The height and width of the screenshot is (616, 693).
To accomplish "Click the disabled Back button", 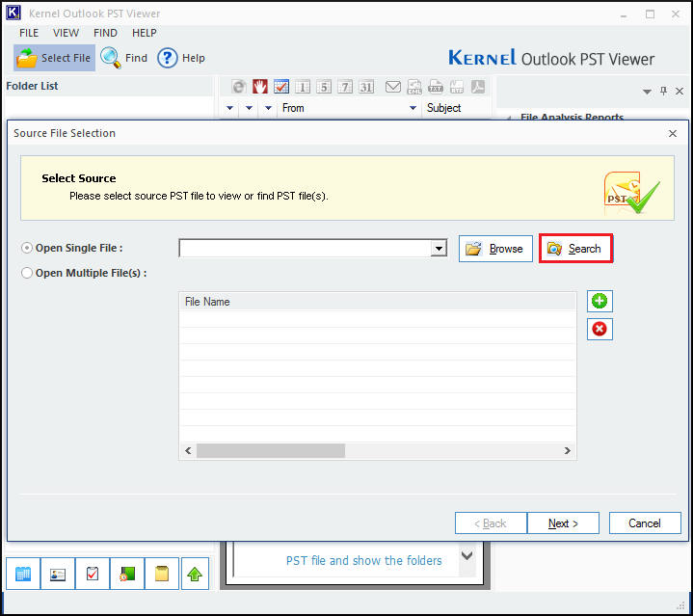I will (x=491, y=523).
